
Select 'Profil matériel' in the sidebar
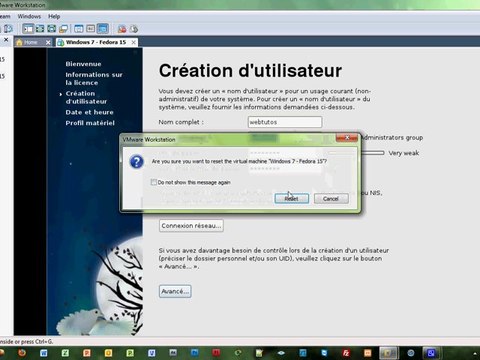coord(90,123)
